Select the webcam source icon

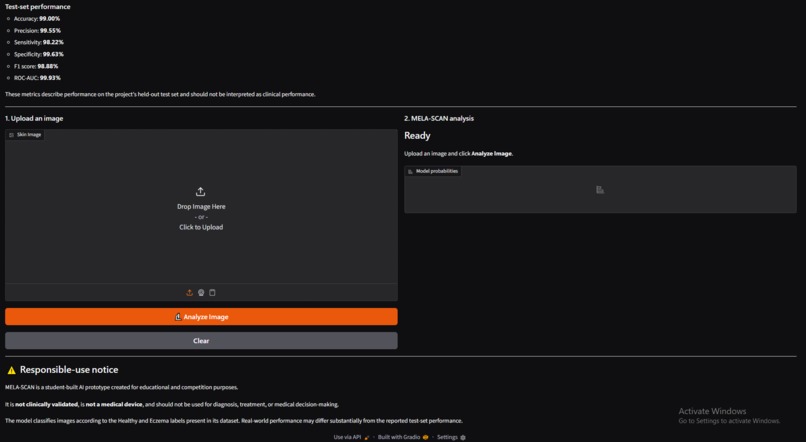(x=201, y=292)
